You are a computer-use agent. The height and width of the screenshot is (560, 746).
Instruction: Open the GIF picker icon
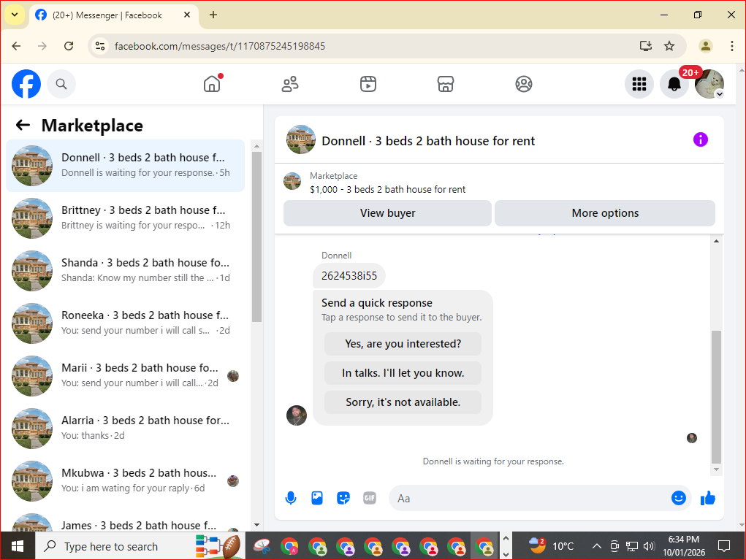pyautogui.click(x=370, y=498)
